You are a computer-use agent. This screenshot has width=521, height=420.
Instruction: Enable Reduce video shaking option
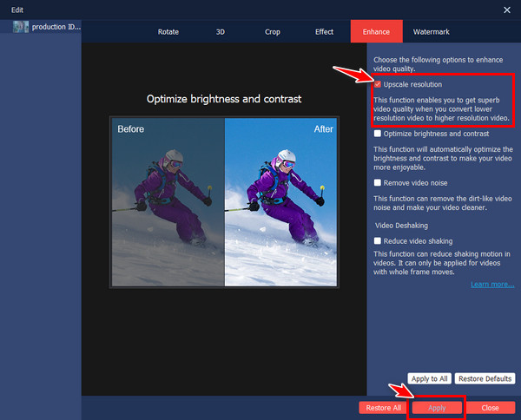tap(377, 240)
